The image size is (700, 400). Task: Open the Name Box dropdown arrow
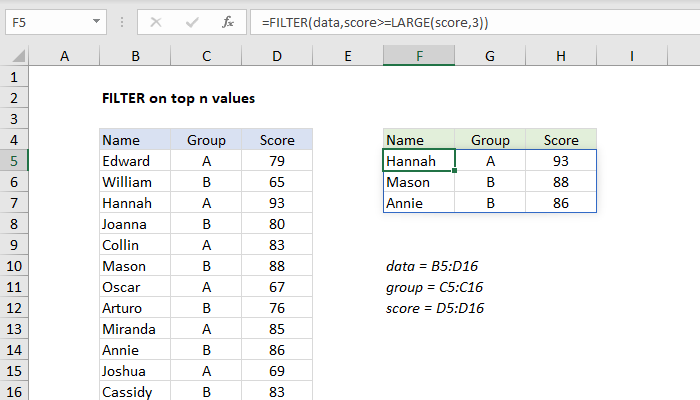point(96,21)
